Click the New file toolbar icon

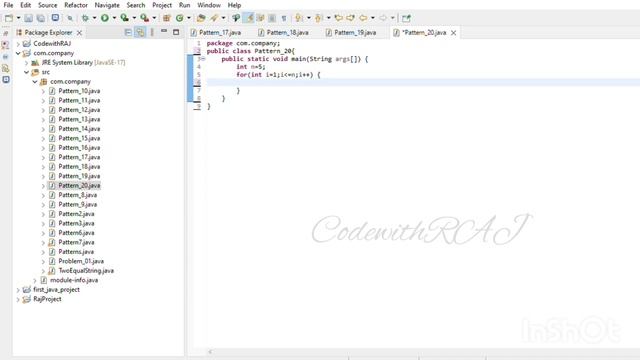9,18
